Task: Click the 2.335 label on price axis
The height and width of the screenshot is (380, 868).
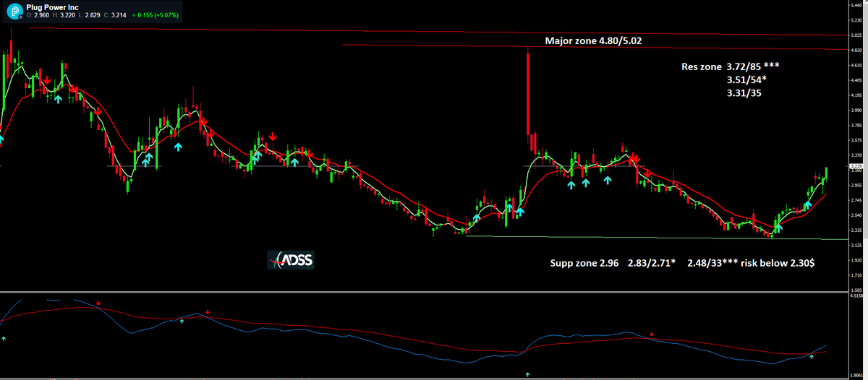Action: [x=856, y=230]
